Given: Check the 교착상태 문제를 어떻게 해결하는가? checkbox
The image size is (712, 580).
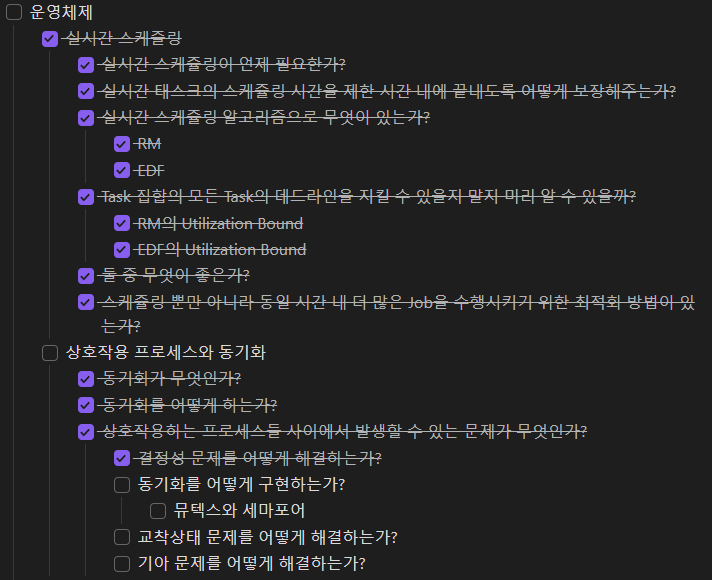Looking at the screenshot, I should click(x=122, y=537).
